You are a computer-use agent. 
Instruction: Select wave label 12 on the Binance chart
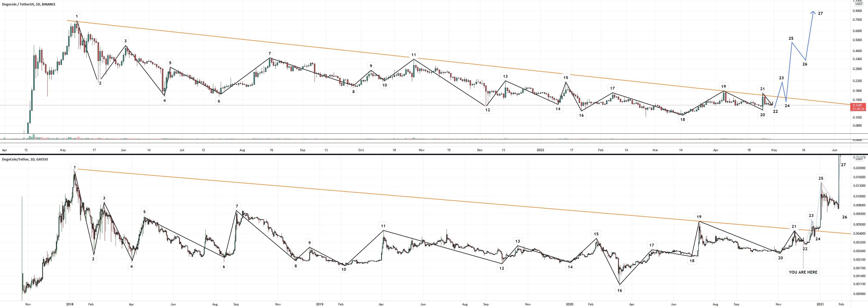[488, 110]
